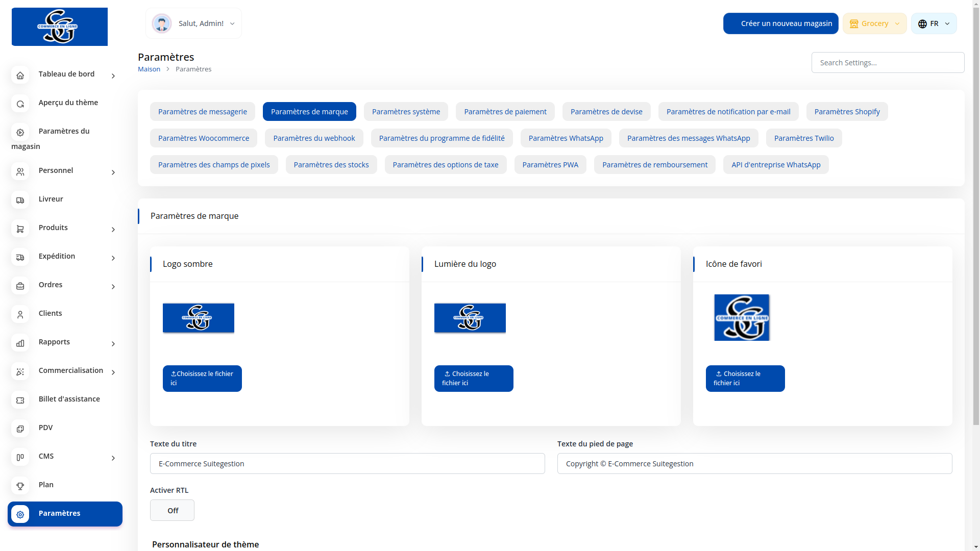Screen dimensions: 980x551
Task: Open Billet d'assistance ticket icon
Action: [x=20, y=400]
